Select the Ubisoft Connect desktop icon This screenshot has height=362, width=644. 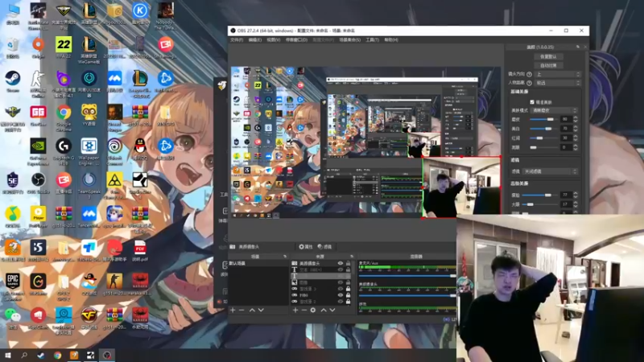coord(114,151)
